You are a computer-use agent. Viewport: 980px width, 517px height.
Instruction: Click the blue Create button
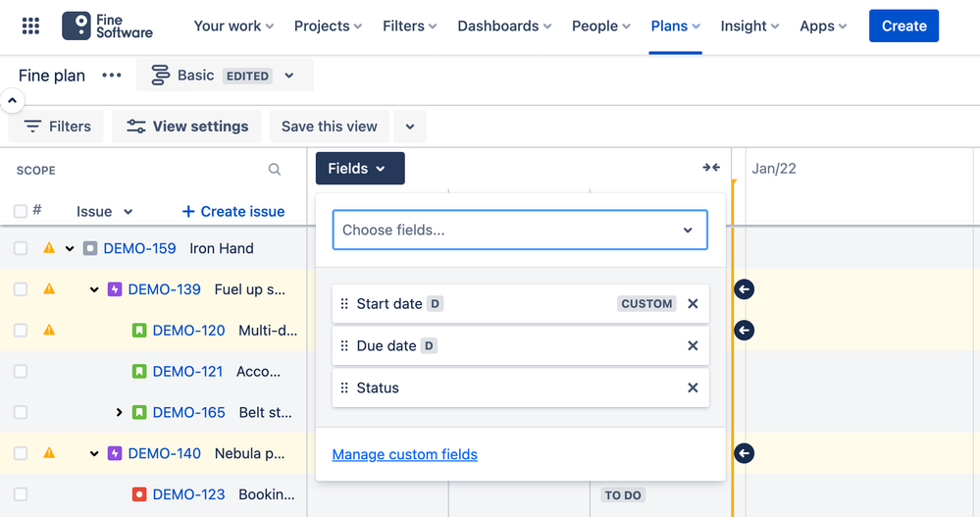[x=903, y=26]
